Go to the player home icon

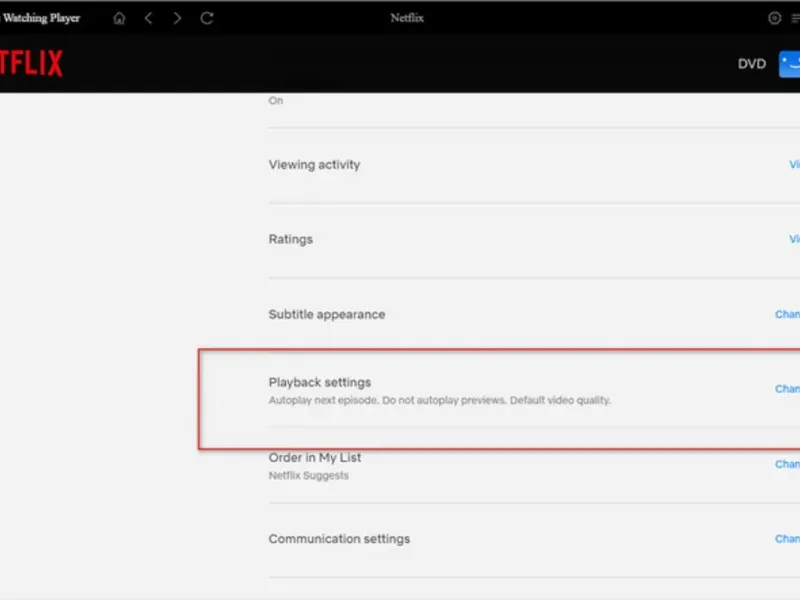pos(119,18)
